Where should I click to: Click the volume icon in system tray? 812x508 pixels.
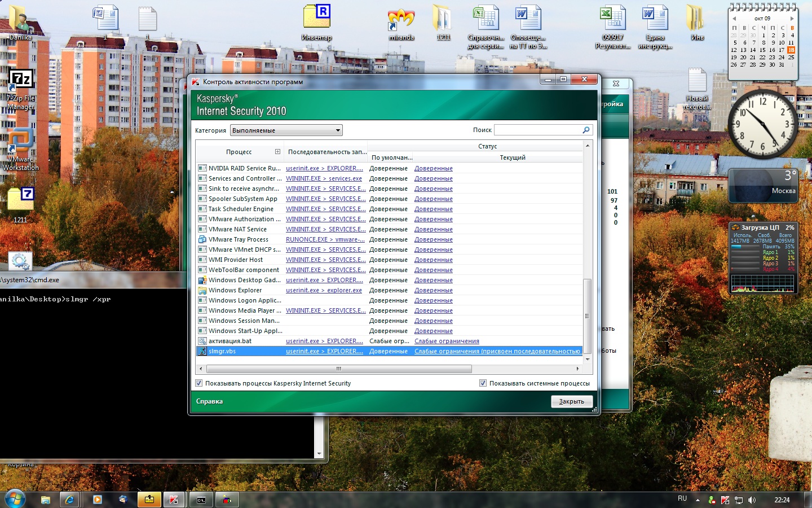752,500
